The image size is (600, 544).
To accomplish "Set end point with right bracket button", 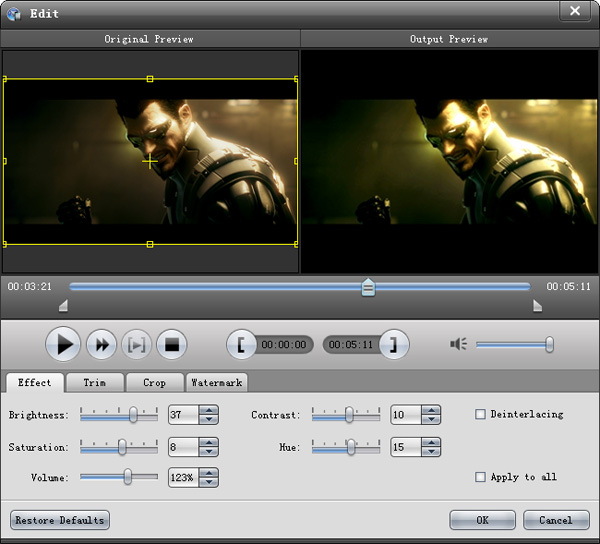I will tap(394, 345).
